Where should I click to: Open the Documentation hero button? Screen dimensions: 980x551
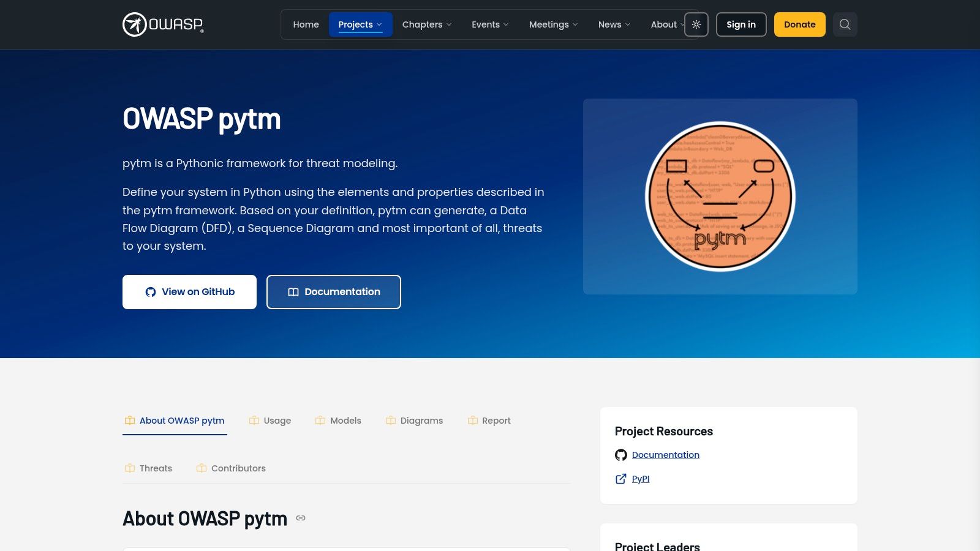334,292
